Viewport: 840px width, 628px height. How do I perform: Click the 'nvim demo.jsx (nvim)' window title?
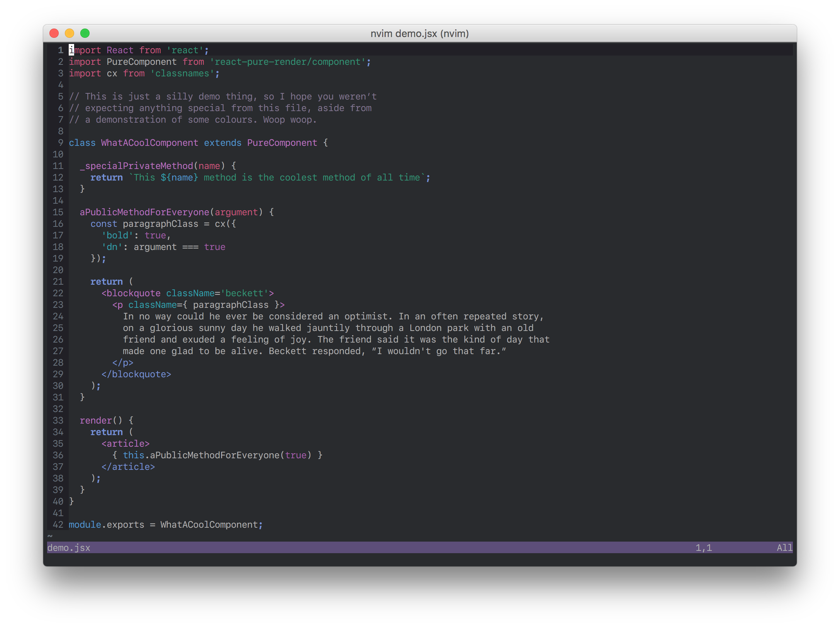click(x=420, y=34)
